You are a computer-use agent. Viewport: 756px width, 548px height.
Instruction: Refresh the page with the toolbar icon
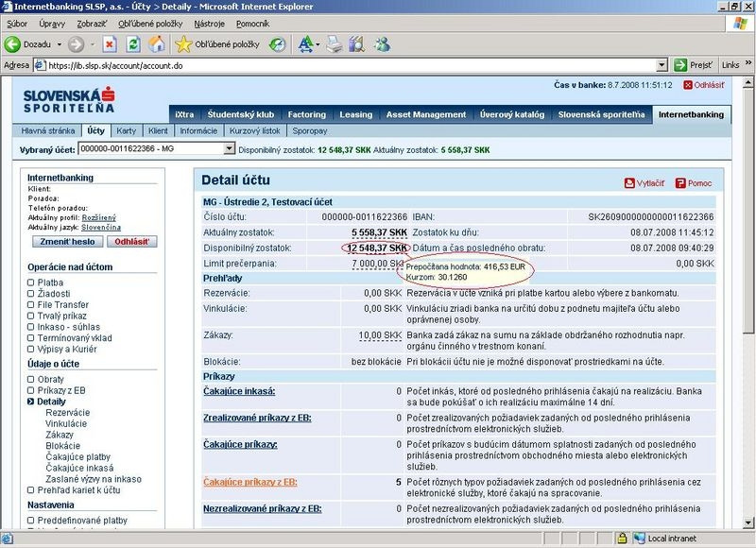coord(133,43)
